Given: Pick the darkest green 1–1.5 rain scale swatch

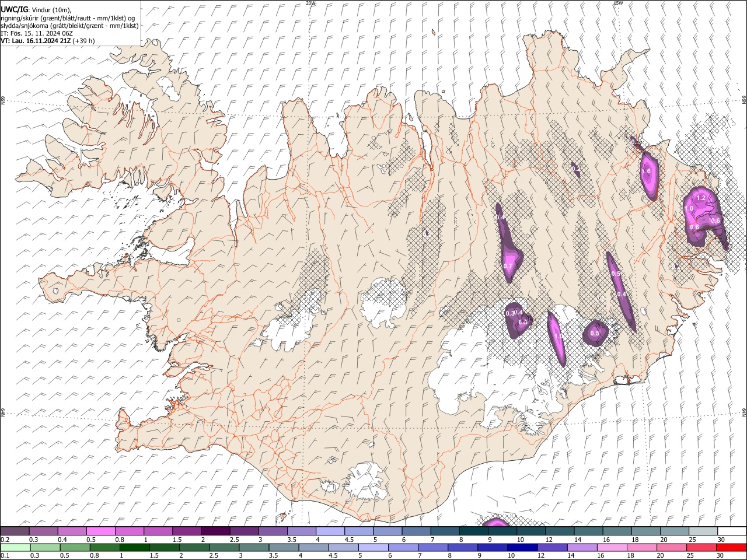Looking at the screenshot, I should pos(135,547).
